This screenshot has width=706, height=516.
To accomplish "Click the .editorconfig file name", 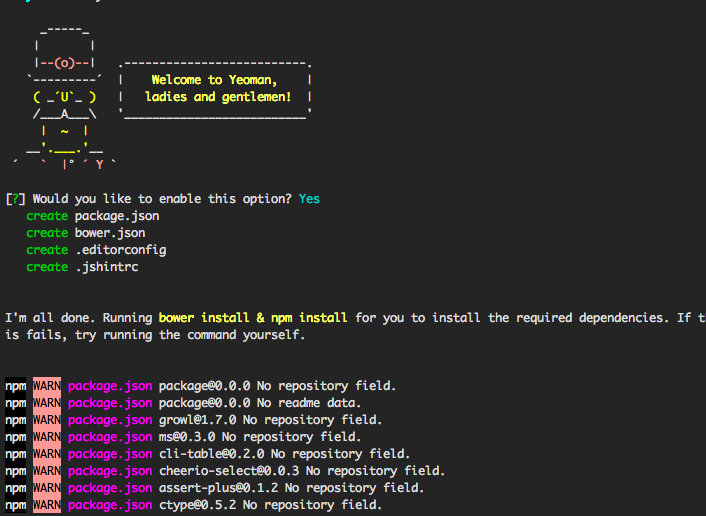I will (121, 250).
